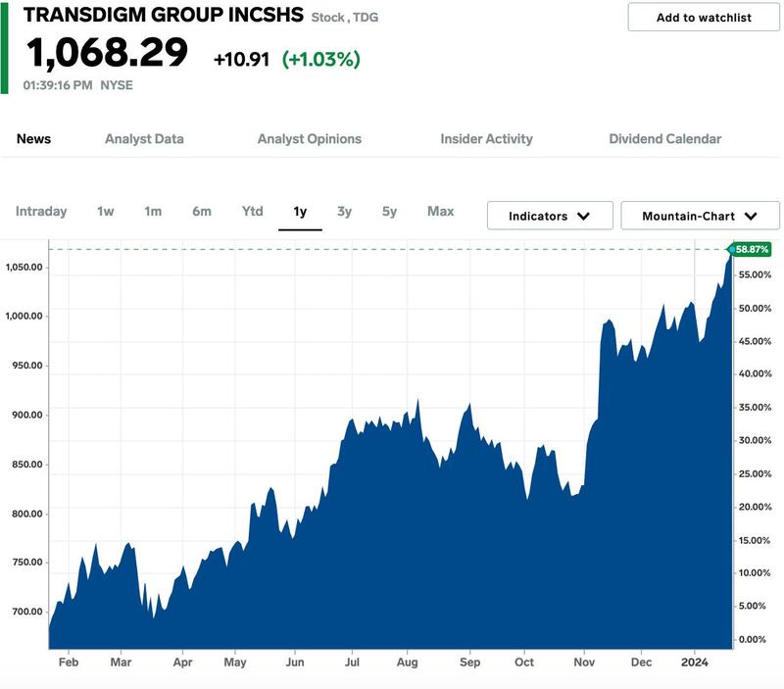Open Analyst Opinions tab

[x=310, y=139]
